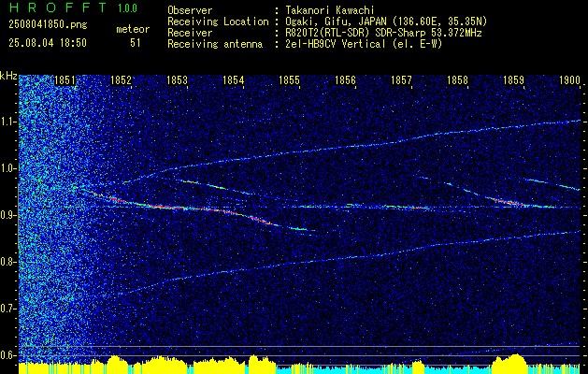588x374 pixels.
Task: Click the version number 1.0.0
Action: tap(127, 8)
